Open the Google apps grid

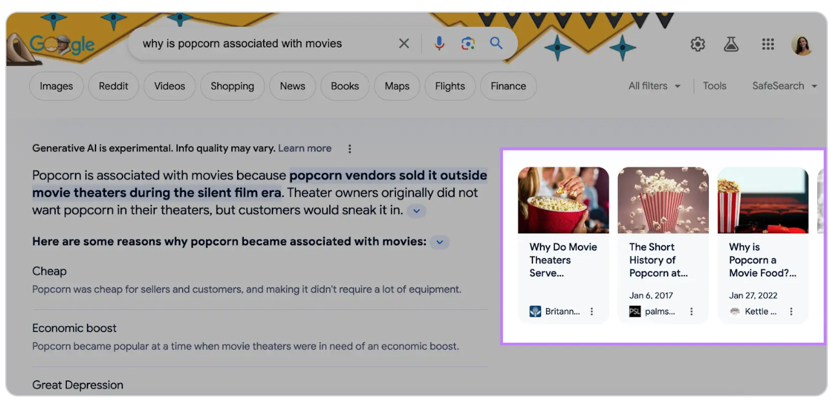point(768,44)
